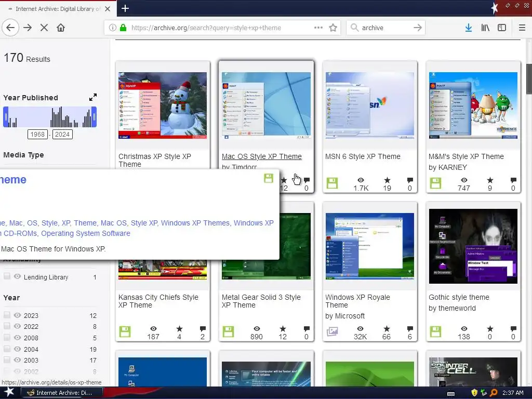Click the page vertical scrollbar thumb
The height and width of the screenshot is (399, 532).
[529, 79]
